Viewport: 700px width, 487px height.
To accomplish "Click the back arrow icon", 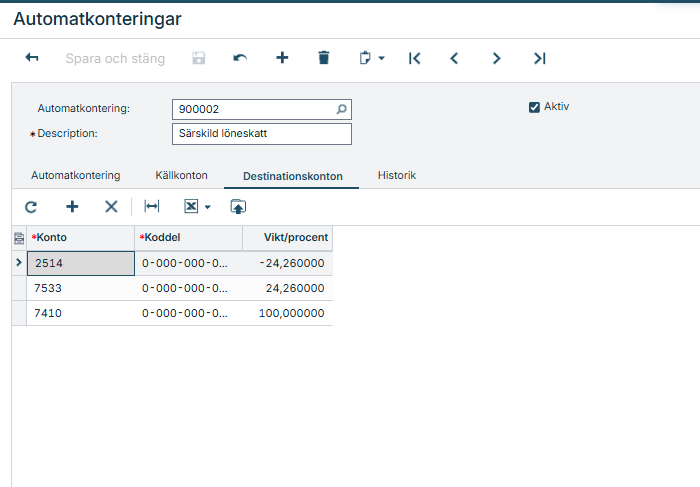I will 32,59.
